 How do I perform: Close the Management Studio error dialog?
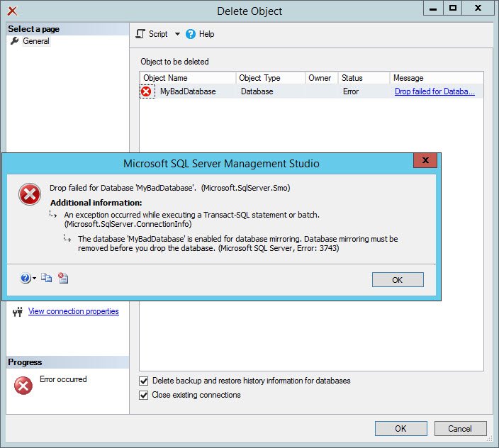[x=425, y=160]
